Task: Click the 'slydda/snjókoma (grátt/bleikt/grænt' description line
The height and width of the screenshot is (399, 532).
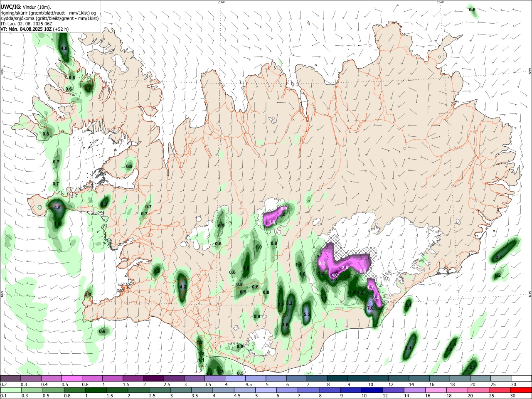Action: click(x=49, y=18)
